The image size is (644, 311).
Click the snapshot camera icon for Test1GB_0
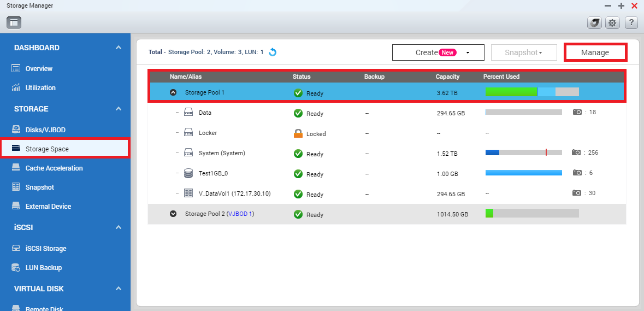577,173
